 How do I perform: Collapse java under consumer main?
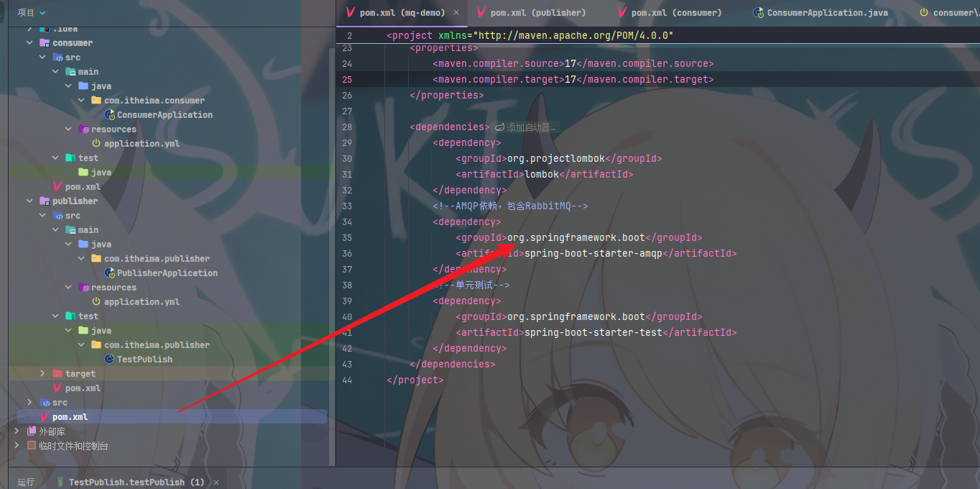point(68,86)
